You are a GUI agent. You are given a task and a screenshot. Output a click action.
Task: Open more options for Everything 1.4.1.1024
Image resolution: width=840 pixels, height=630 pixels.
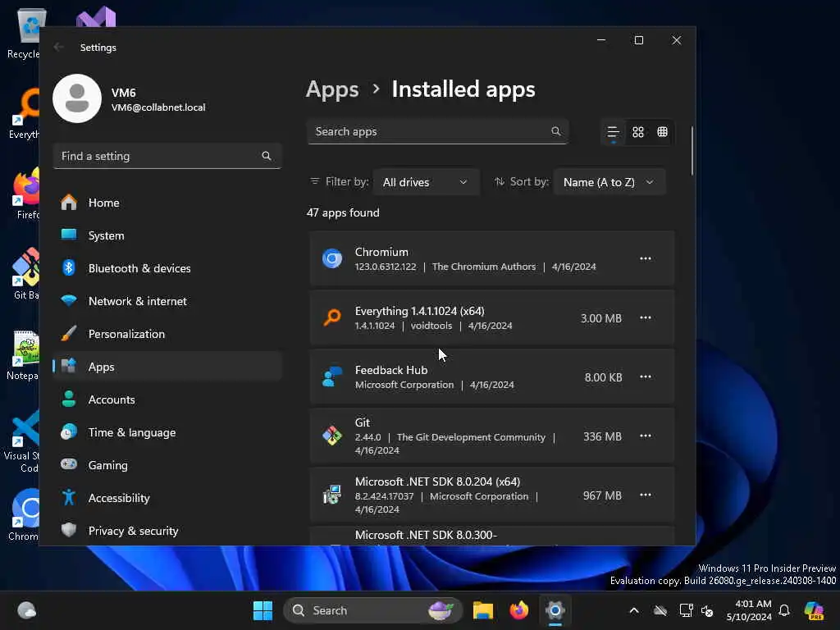(x=646, y=317)
